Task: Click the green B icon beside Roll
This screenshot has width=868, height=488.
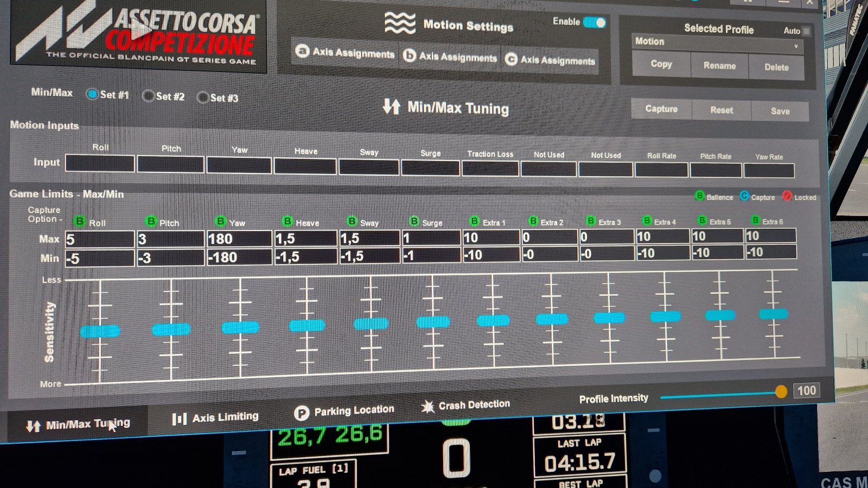Action: [80, 221]
